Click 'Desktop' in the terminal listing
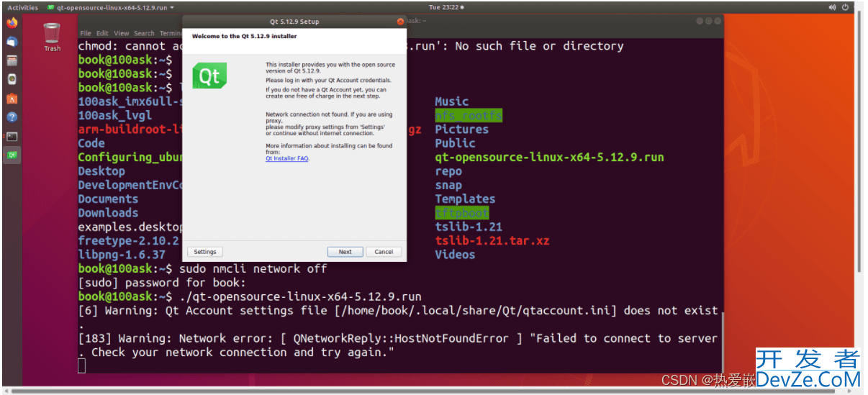The width and height of the screenshot is (868, 395). click(x=101, y=171)
